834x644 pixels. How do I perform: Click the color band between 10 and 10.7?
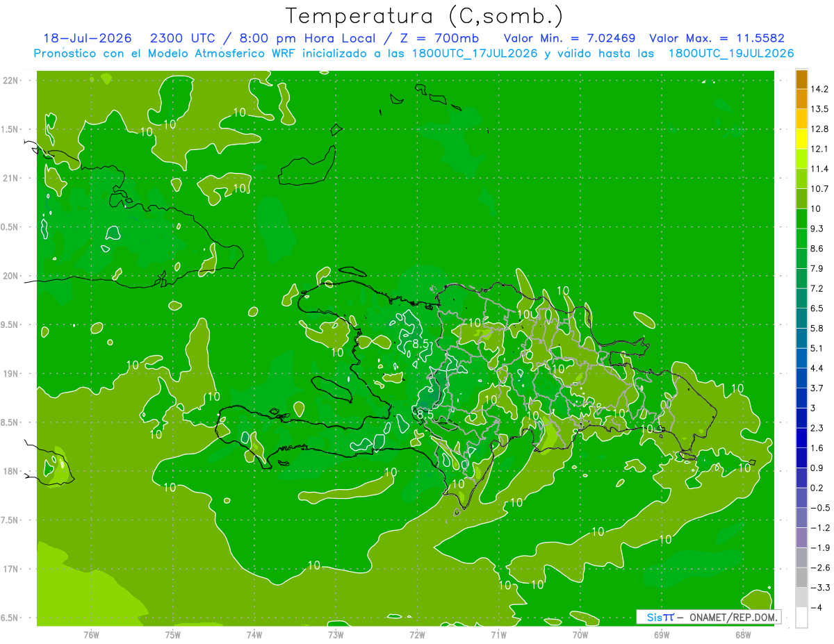pyautogui.click(x=801, y=199)
